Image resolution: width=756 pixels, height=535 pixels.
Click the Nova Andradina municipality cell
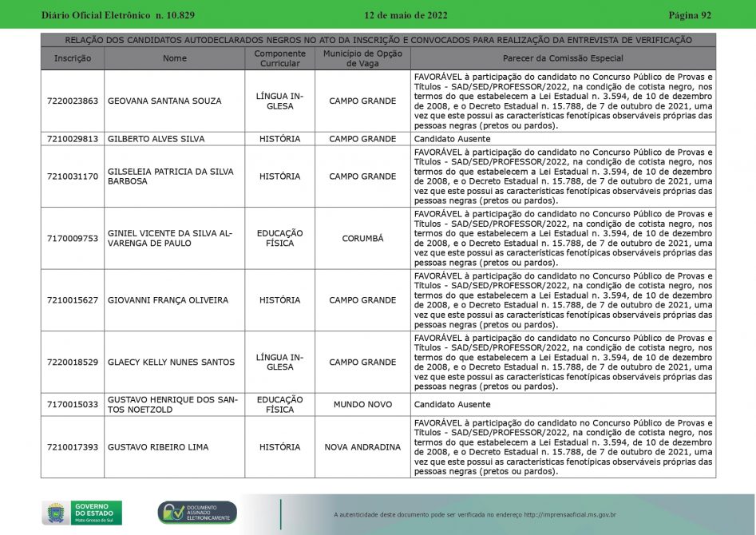coord(362,447)
